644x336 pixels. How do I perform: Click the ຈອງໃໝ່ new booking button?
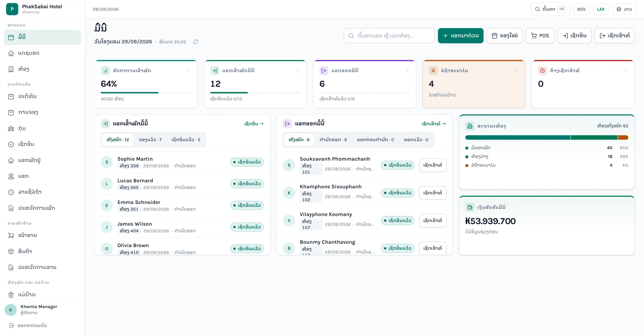coord(504,36)
